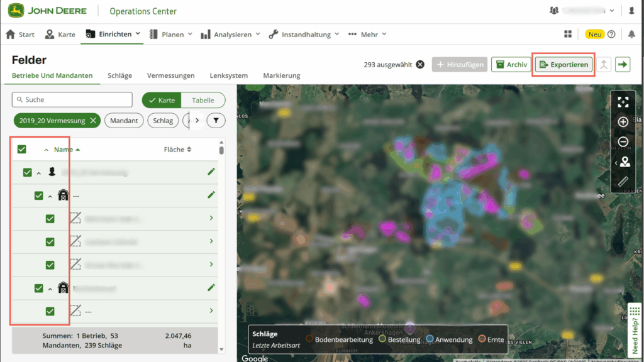The width and height of the screenshot is (644, 362).
Task: Click the map zoom out icon
Action: [623, 142]
